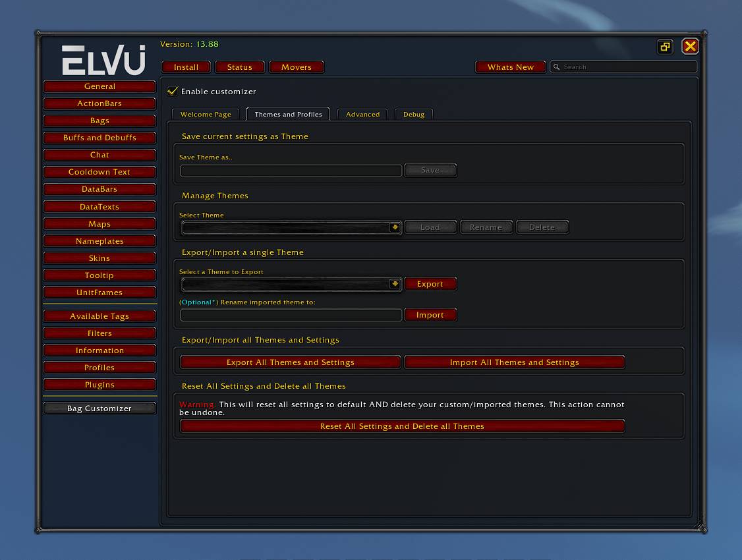The width and height of the screenshot is (742, 560).
Task: Click the magnifier icon in Search
Action: (x=556, y=67)
